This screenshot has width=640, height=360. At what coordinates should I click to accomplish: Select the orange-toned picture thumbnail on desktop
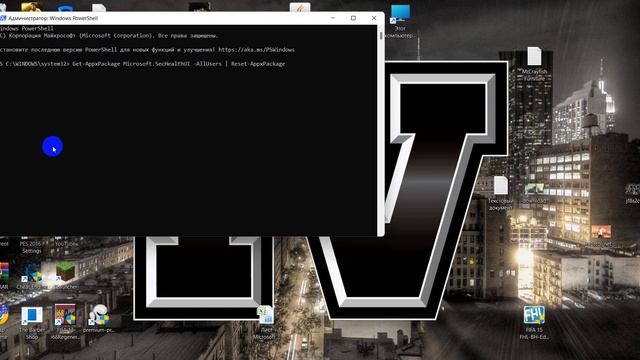pos(601,232)
